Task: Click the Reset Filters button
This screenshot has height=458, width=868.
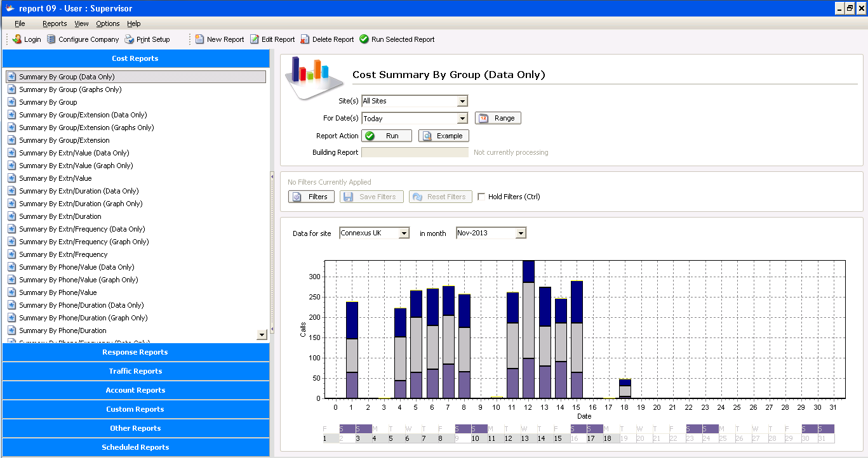Action: point(441,197)
